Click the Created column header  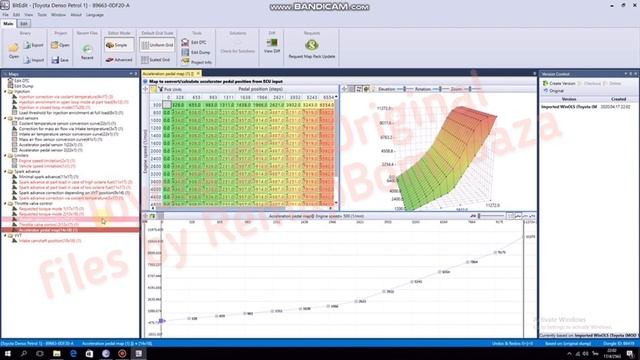(618, 99)
